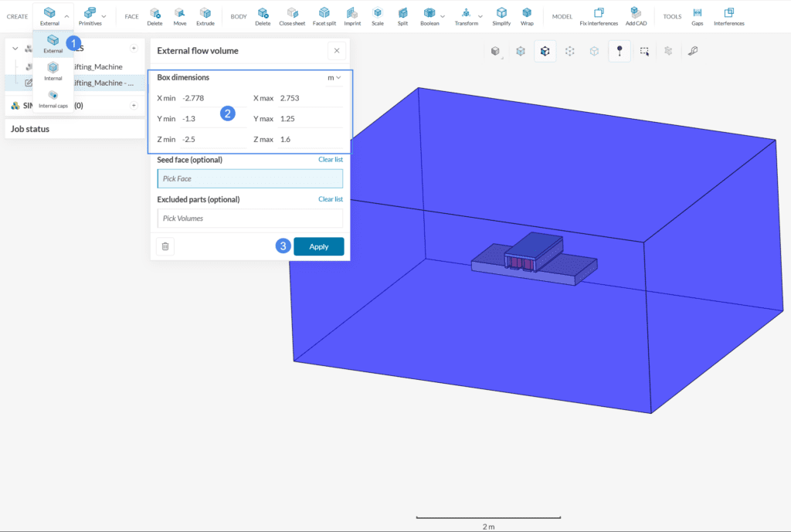Select the Gaps tool under Tools

click(x=697, y=14)
